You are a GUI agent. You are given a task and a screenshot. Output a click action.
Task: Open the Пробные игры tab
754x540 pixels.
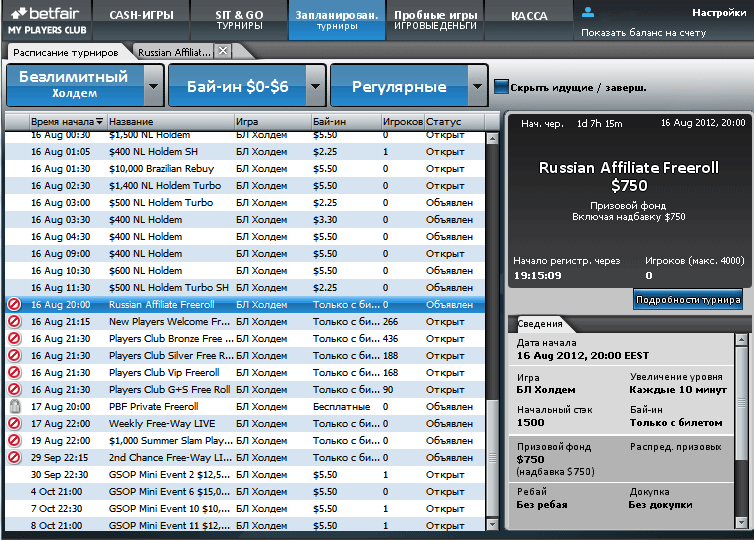435,20
